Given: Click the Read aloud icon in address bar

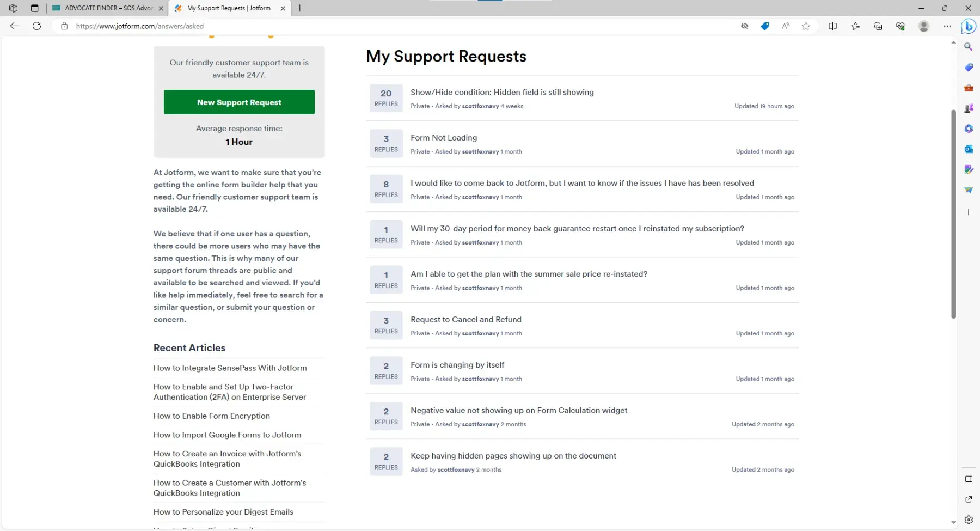Looking at the screenshot, I should (785, 26).
